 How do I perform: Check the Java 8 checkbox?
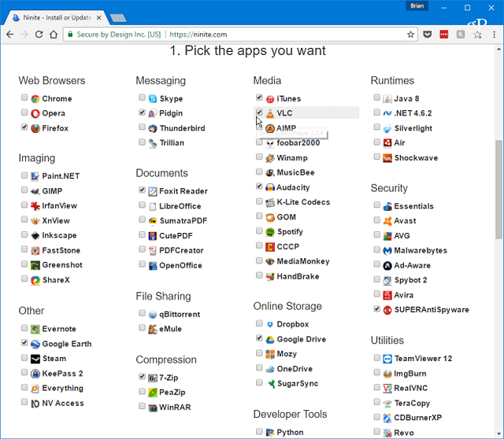click(x=377, y=98)
